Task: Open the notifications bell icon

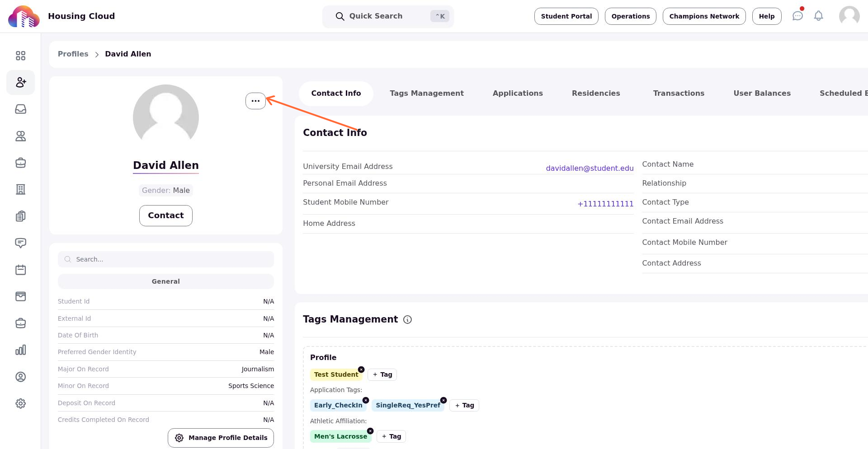Action: (819, 16)
